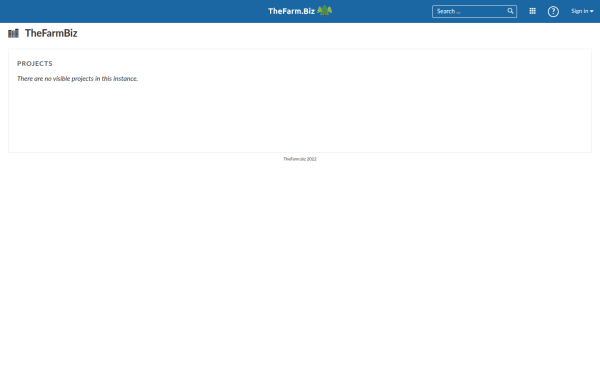
Task: Click the books icon beside TheFarmBiz title
Action: (x=13, y=33)
